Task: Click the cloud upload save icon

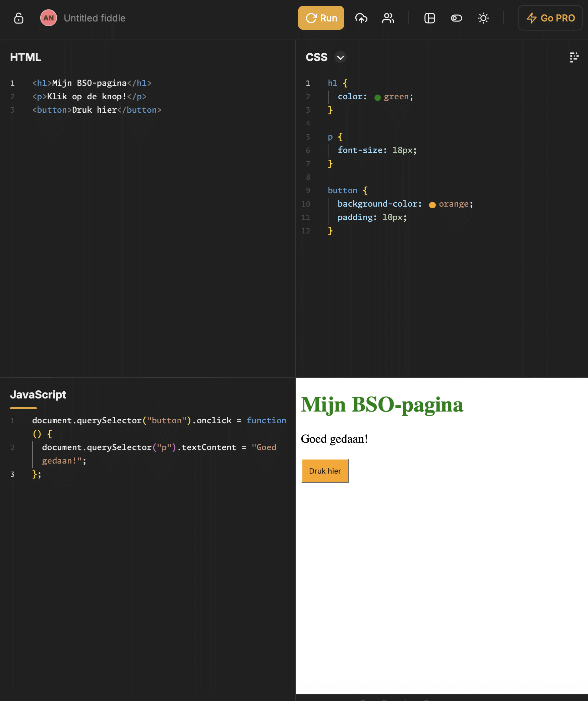Action: click(x=361, y=18)
